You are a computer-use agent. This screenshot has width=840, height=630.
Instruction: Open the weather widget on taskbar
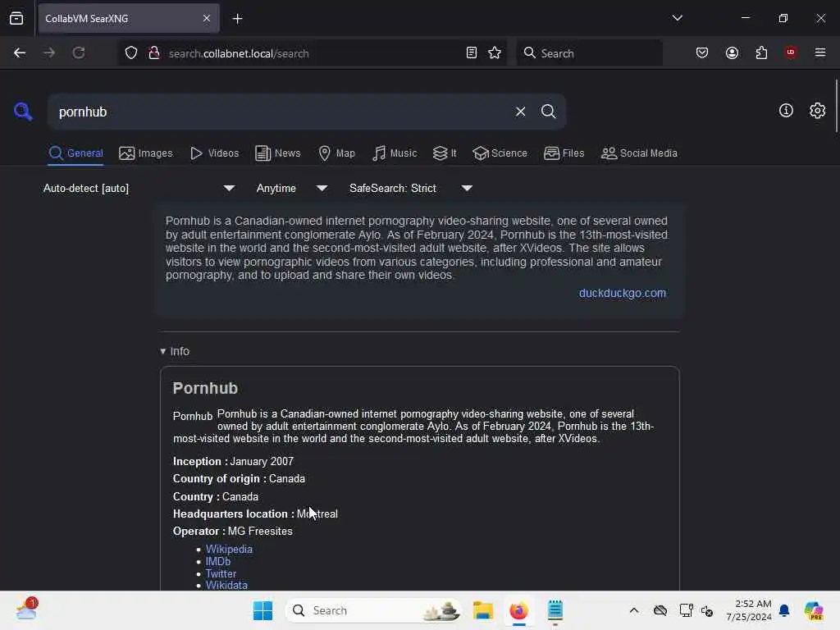[26, 609]
